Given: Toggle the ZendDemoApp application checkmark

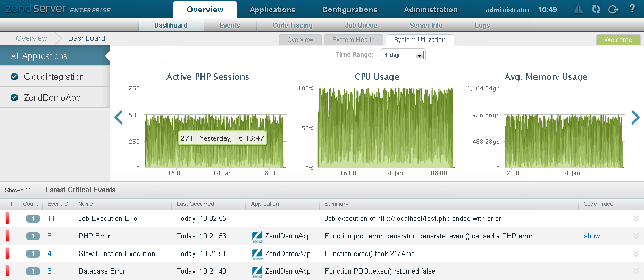Looking at the screenshot, I should [14, 98].
